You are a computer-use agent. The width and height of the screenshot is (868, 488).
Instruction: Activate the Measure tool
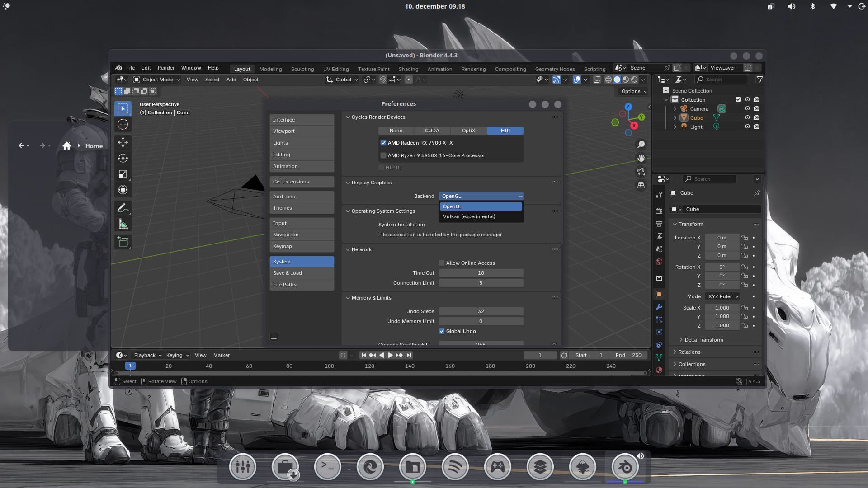pos(123,224)
